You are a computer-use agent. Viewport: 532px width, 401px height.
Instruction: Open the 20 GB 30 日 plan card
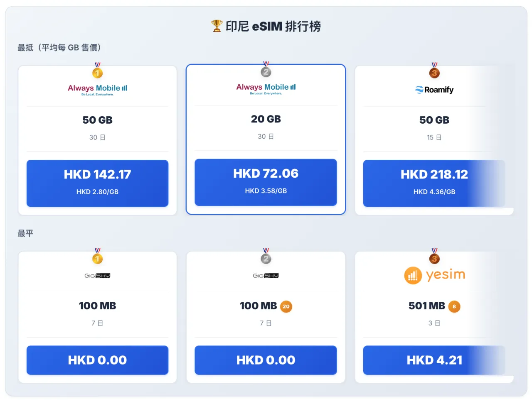tap(266, 127)
